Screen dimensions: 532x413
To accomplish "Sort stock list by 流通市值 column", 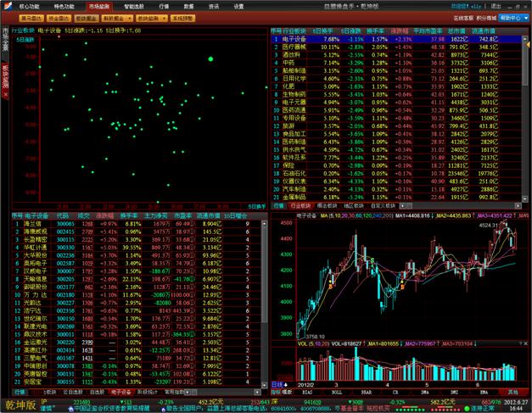I will (x=209, y=216).
